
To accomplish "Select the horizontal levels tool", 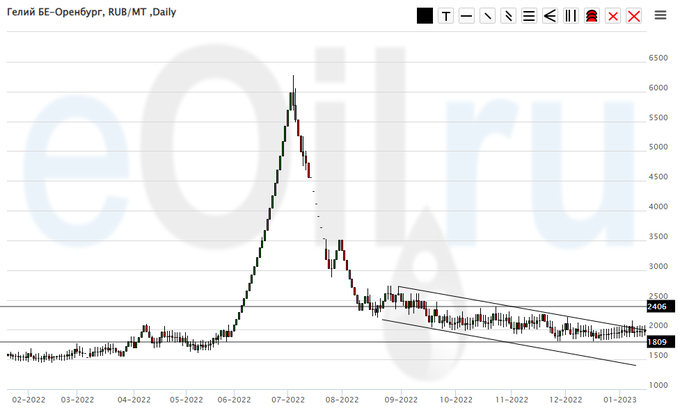I will [529, 16].
